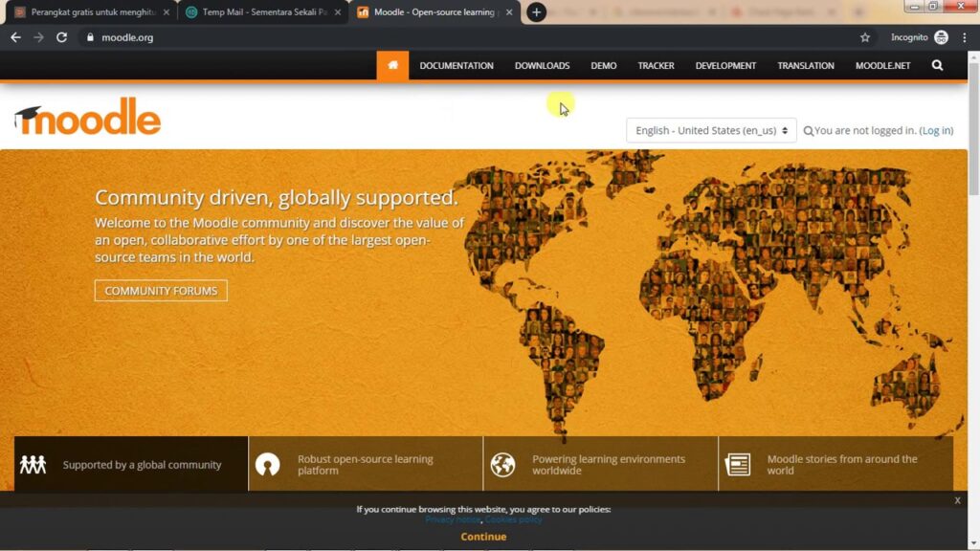Close the Perangkat gratis tab
Screen dimensions: 980x551
tap(167, 11)
